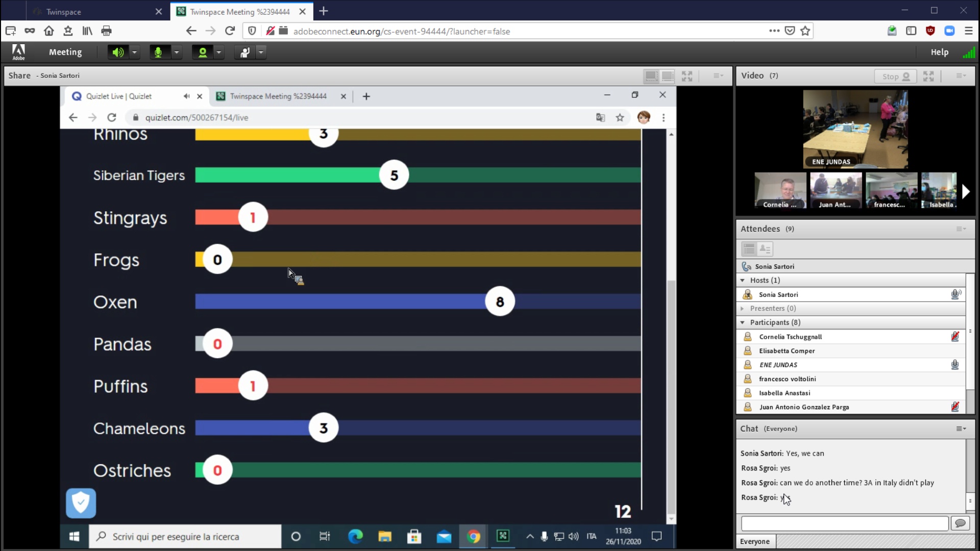Switch to the attendee status view icon
The height and width of the screenshot is (551, 980).
click(765, 249)
